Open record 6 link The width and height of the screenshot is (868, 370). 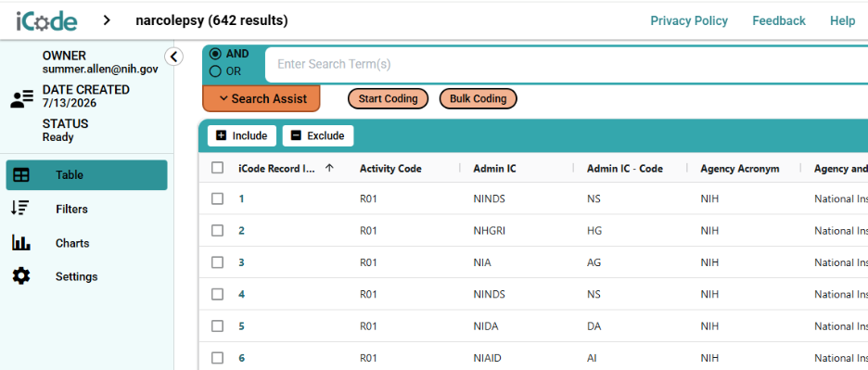(x=241, y=358)
